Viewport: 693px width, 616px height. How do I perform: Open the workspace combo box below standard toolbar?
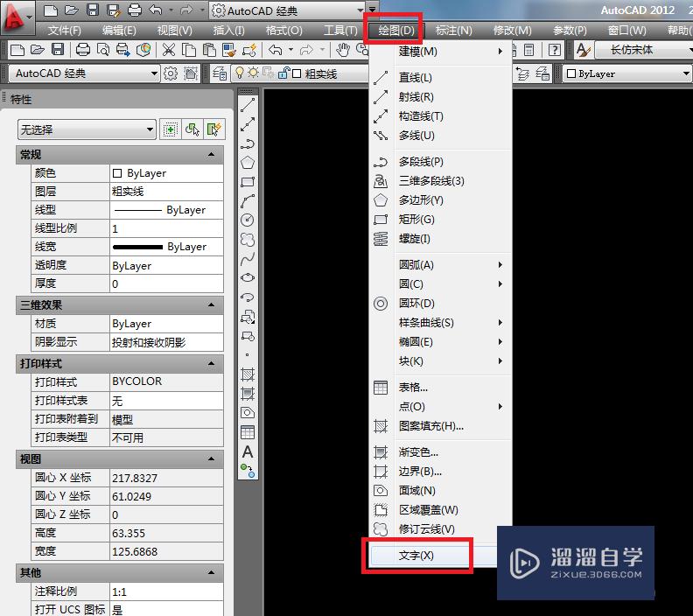[x=84, y=73]
